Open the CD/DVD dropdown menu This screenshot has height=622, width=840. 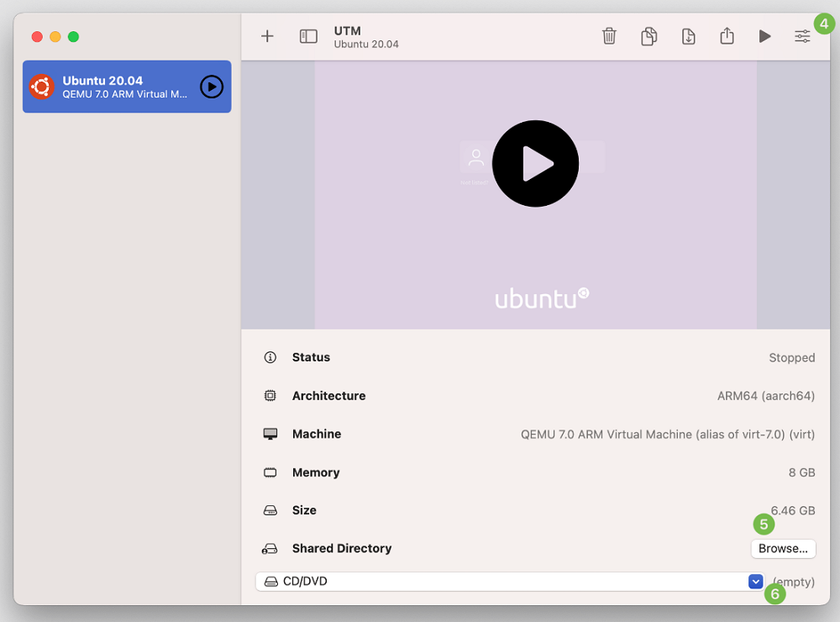coord(511,582)
